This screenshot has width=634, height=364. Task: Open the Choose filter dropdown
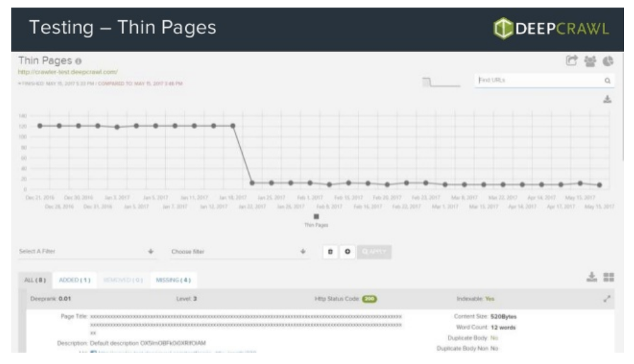pyautogui.click(x=239, y=251)
